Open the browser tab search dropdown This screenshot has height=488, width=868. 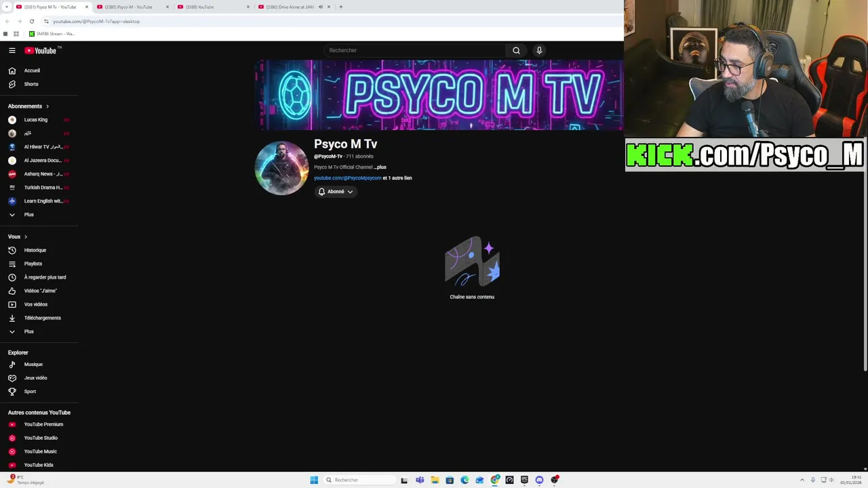click(5, 7)
